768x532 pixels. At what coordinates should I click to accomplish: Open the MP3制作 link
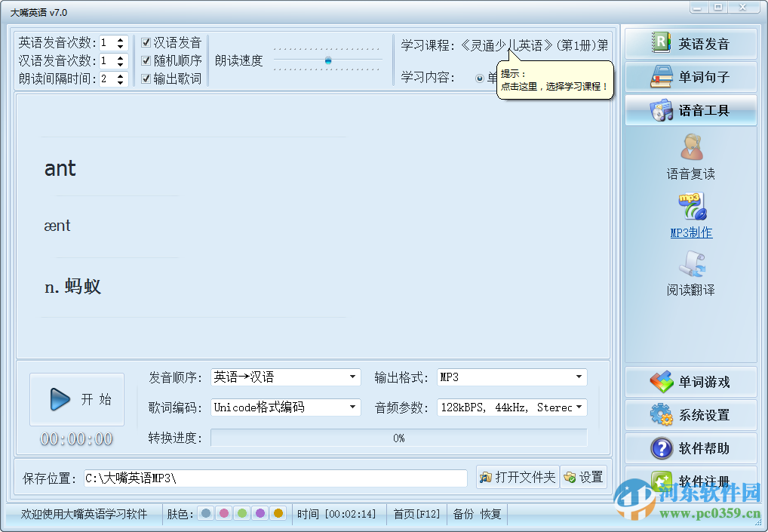(x=691, y=232)
